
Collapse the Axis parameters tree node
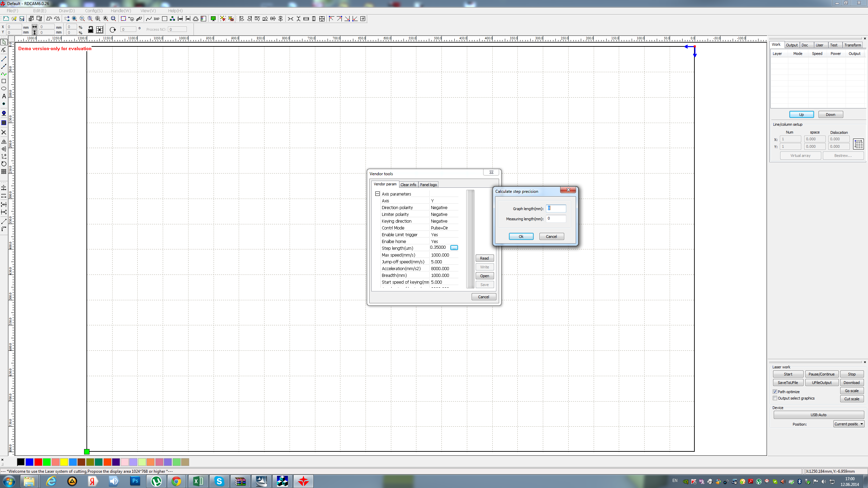pyautogui.click(x=377, y=194)
